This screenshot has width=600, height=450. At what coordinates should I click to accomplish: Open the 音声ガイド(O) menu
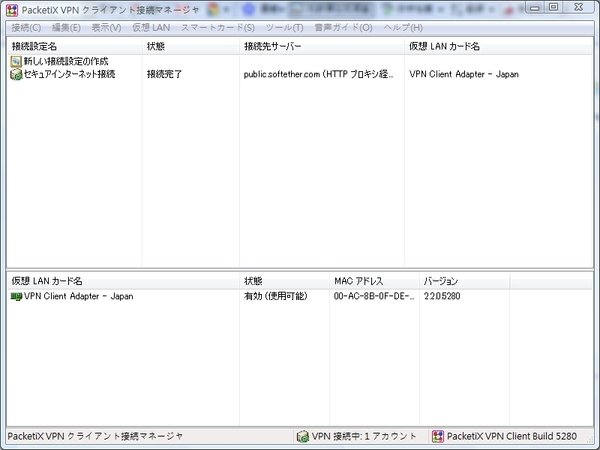pos(343,28)
